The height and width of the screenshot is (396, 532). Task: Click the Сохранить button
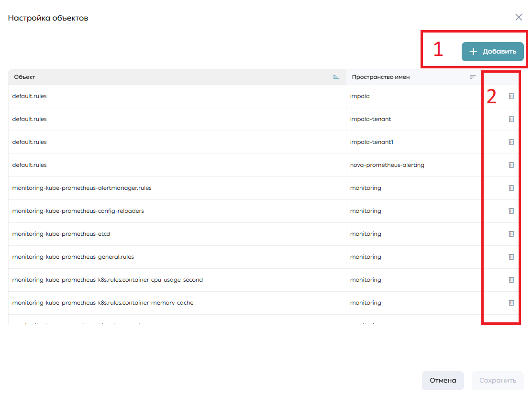(x=498, y=380)
